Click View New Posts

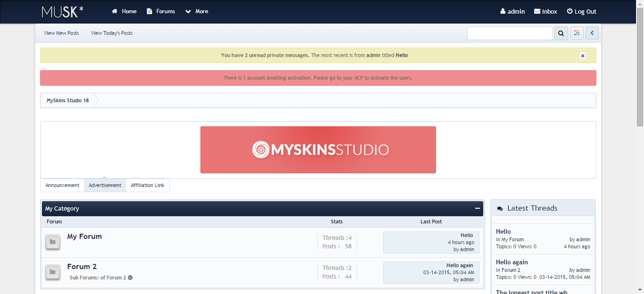point(61,33)
